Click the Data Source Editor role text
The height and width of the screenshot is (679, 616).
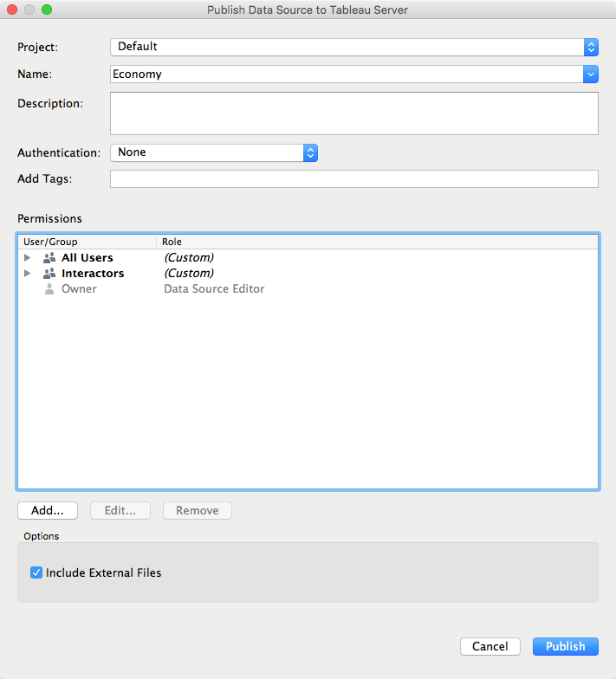pyautogui.click(x=214, y=289)
